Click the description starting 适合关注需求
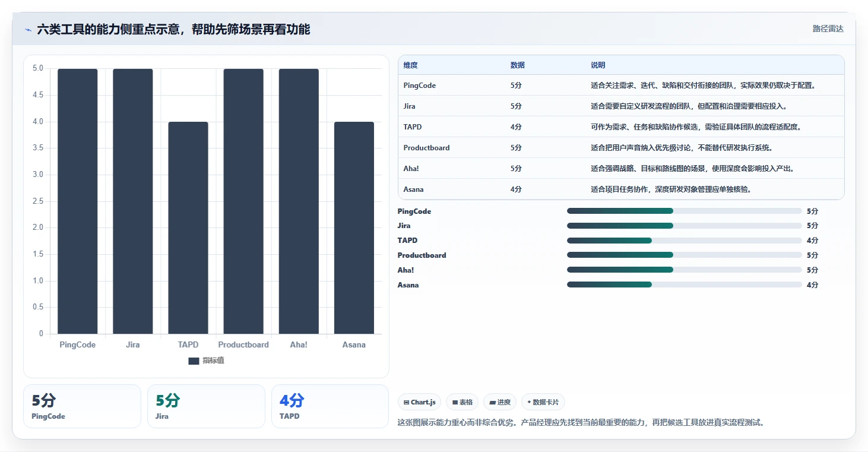Screen dimensions: 868x452 (x=704, y=86)
